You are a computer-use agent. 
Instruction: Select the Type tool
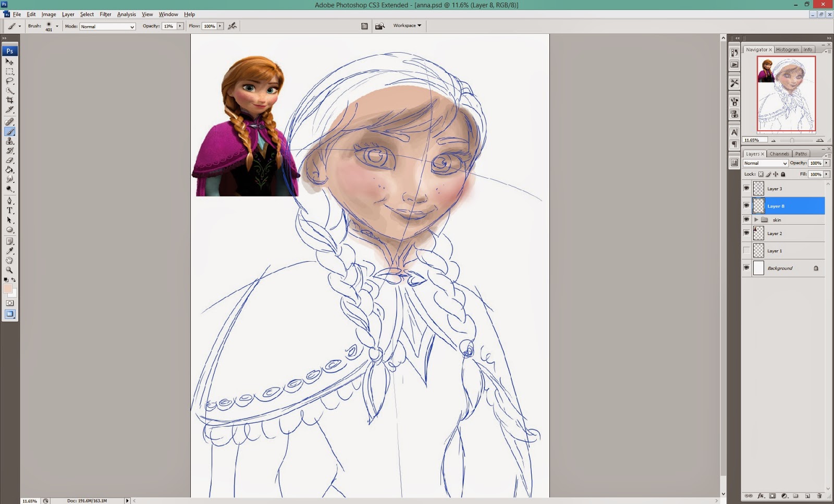pyautogui.click(x=9, y=211)
